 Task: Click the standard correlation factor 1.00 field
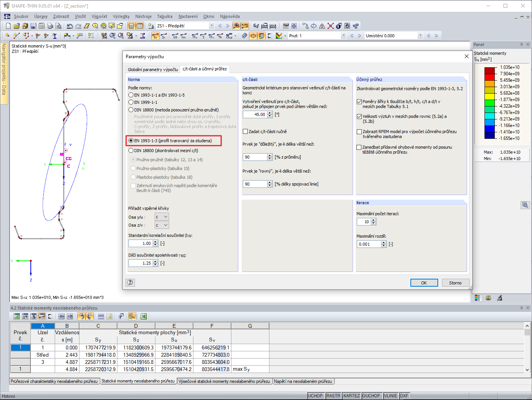(140, 243)
